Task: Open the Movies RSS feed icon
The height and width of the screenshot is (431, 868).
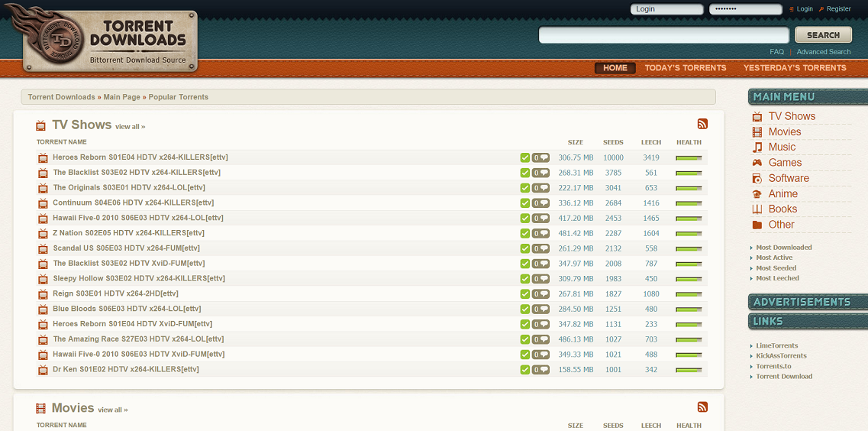Action: [x=702, y=407]
